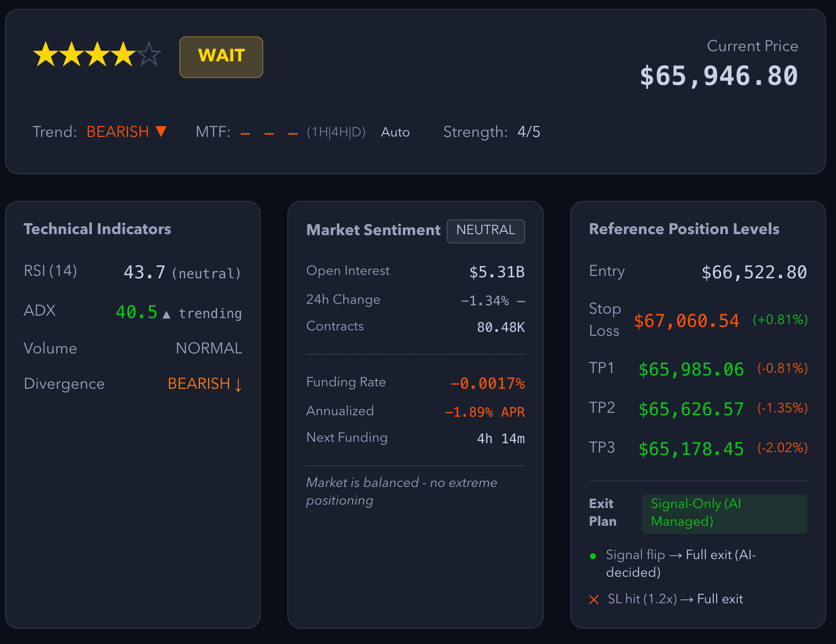Click the TP3 price $65,178.45
The height and width of the screenshot is (644, 836).
[691, 448]
